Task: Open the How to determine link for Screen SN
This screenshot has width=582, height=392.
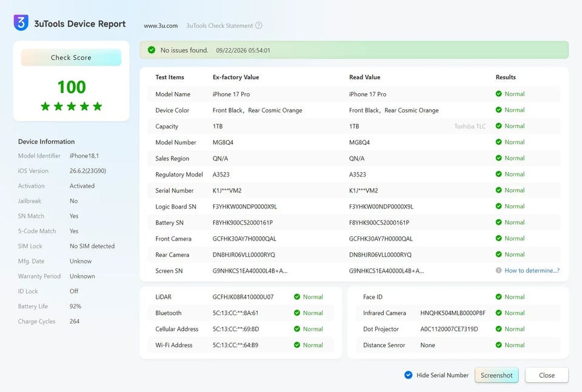Action: point(532,270)
